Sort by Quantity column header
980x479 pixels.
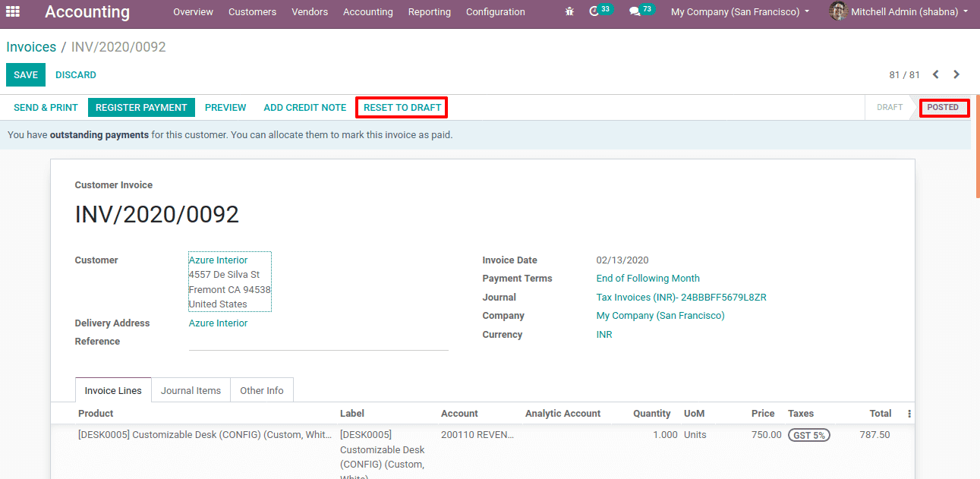click(x=652, y=414)
